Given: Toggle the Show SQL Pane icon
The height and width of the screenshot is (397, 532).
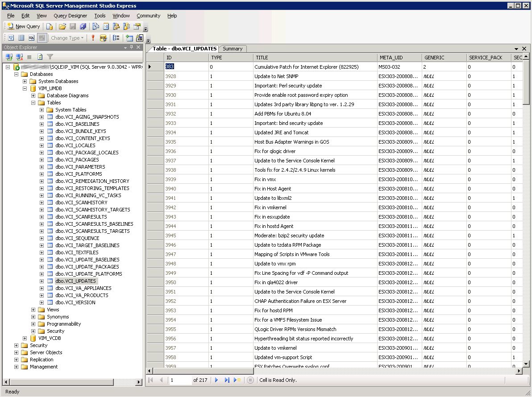Looking at the screenshot, I should click(31, 38).
